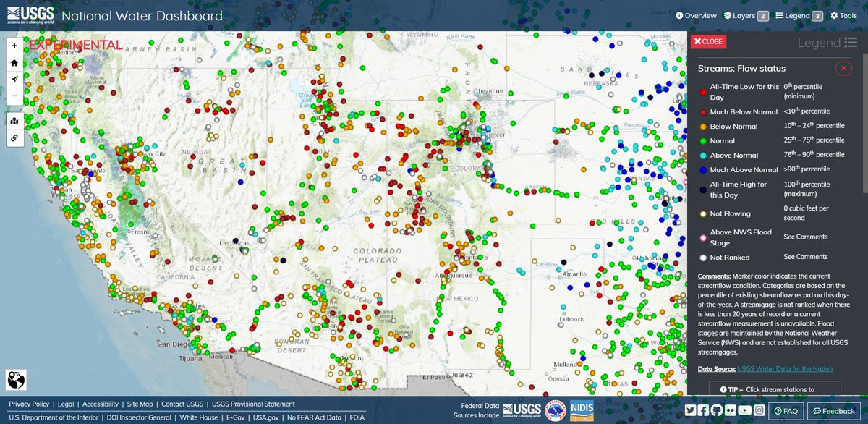868x424 pixels.
Task: Zoom out using the minus button
Action: coord(14,96)
